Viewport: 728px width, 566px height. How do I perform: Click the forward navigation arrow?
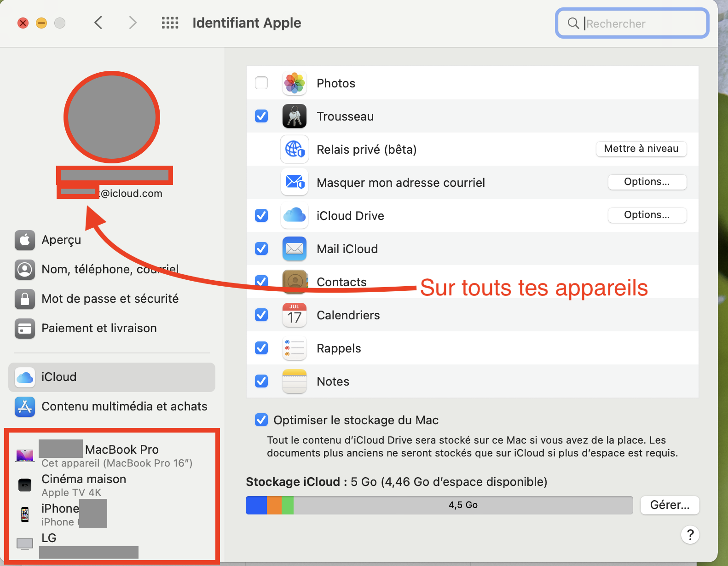pyautogui.click(x=133, y=23)
